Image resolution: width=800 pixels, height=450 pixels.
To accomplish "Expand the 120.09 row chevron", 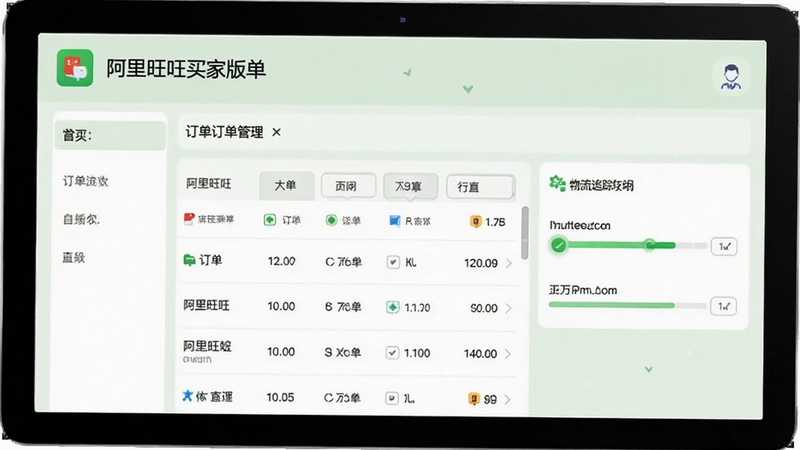I will (509, 263).
